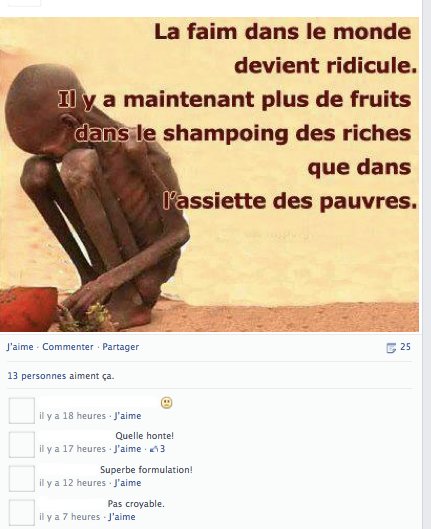Like the 'Quelle honte!' comment
Viewport: 431px width, 529px height.
coord(128,449)
